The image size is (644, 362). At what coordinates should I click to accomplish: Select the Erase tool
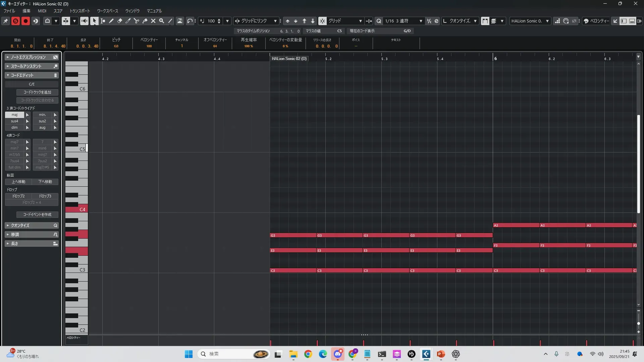coord(119,21)
